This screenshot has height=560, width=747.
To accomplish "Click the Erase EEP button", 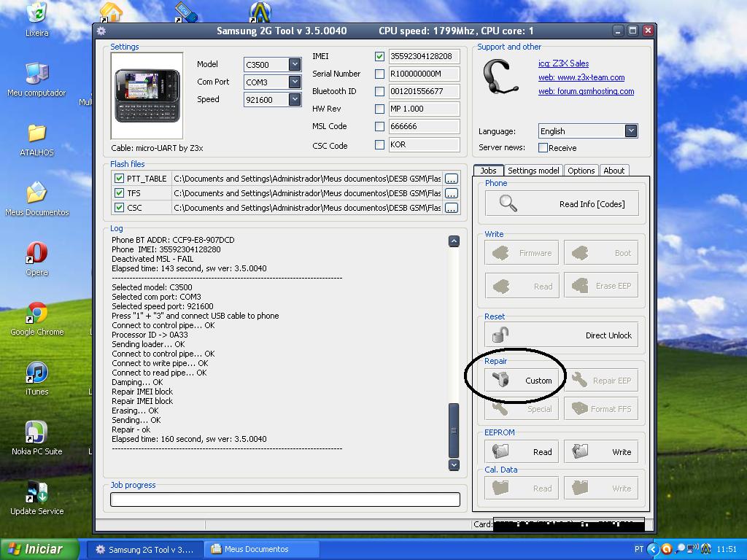I will click(601, 286).
